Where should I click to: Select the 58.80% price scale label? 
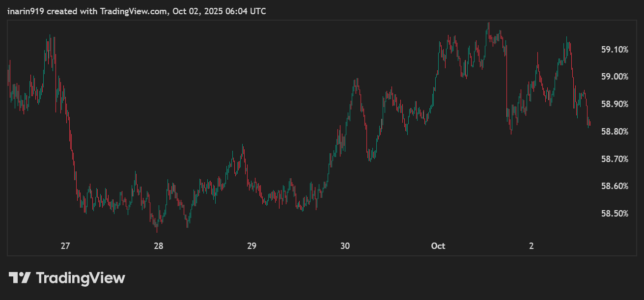615,132
